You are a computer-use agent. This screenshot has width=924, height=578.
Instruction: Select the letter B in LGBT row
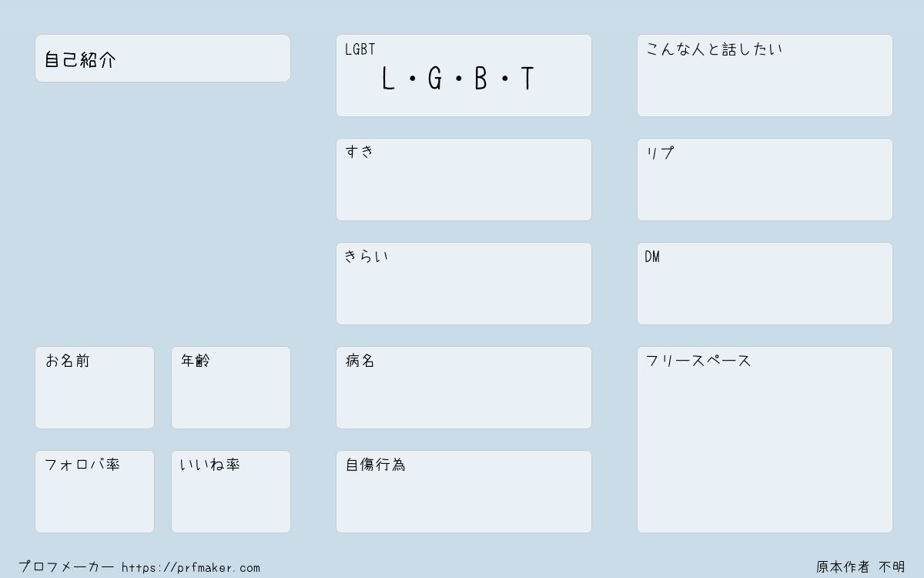(481, 79)
